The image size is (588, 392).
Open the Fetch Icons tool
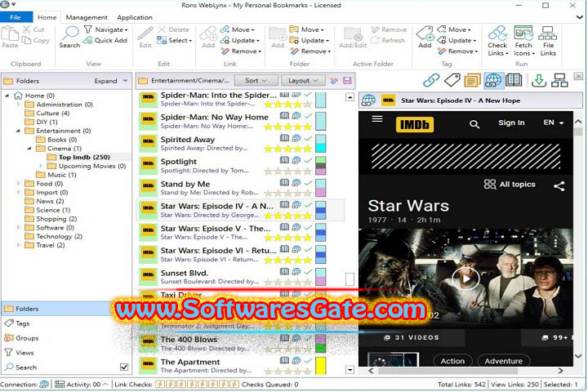click(523, 33)
